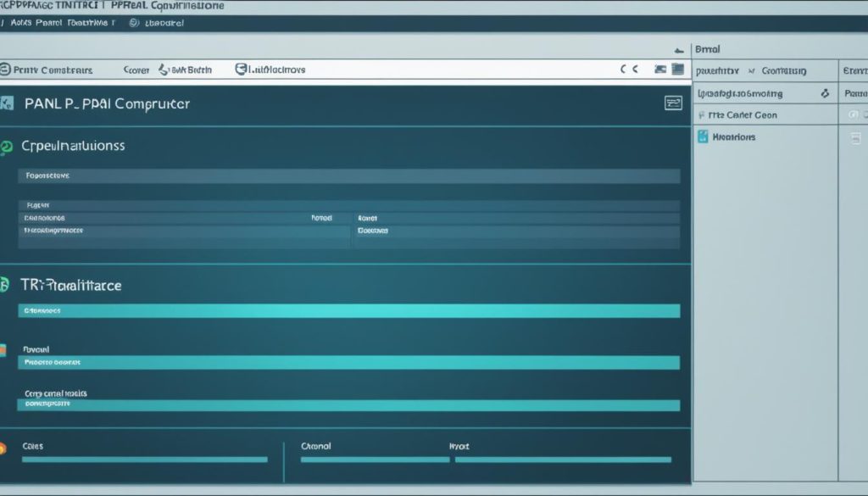The height and width of the screenshot is (496, 868).
Task: Click the Bmol panel heading
Action: pyautogui.click(x=708, y=49)
